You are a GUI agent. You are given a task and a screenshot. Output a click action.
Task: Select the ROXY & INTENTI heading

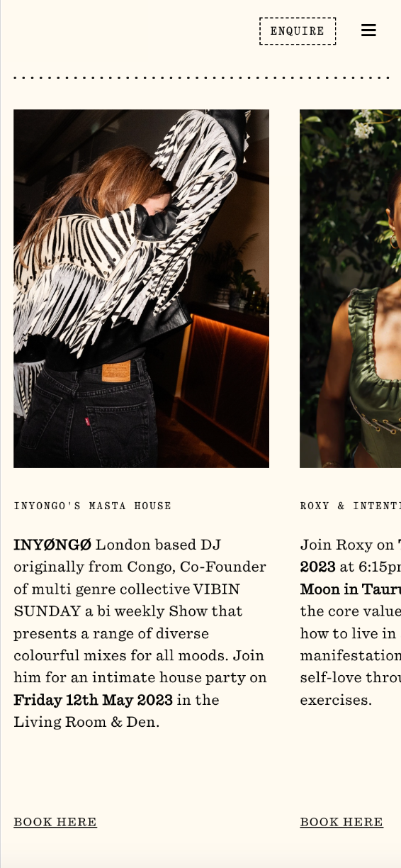pos(350,506)
